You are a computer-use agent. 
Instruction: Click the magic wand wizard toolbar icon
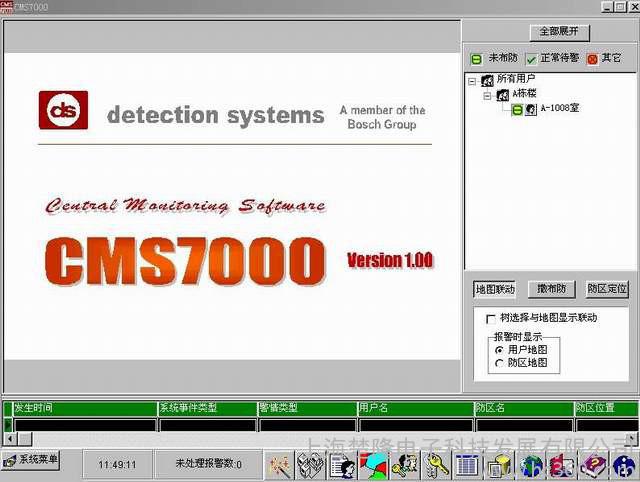click(x=280, y=465)
